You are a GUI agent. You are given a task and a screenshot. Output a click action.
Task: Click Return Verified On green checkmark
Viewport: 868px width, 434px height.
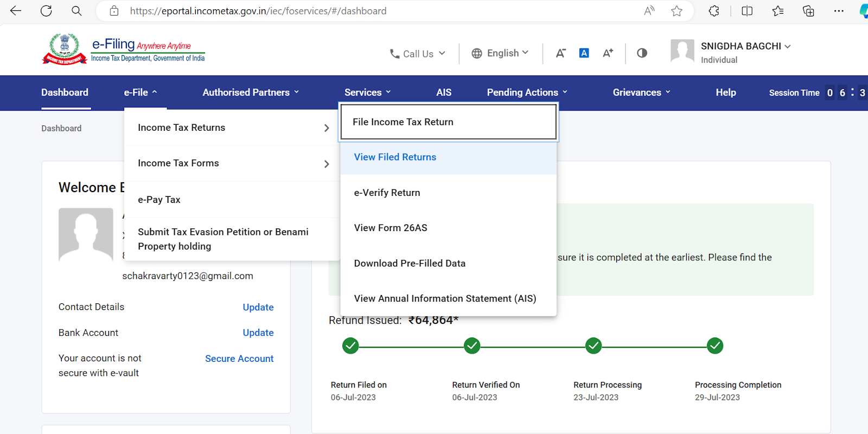coord(472,346)
